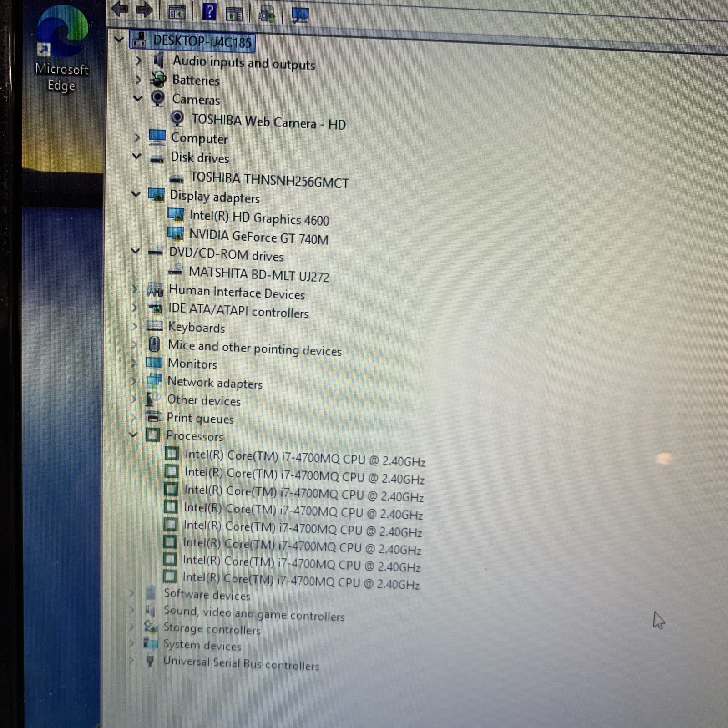This screenshot has height=728, width=728.
Task: Select TOSHIBA Web Camera - HD
Action: click(268, 121)
